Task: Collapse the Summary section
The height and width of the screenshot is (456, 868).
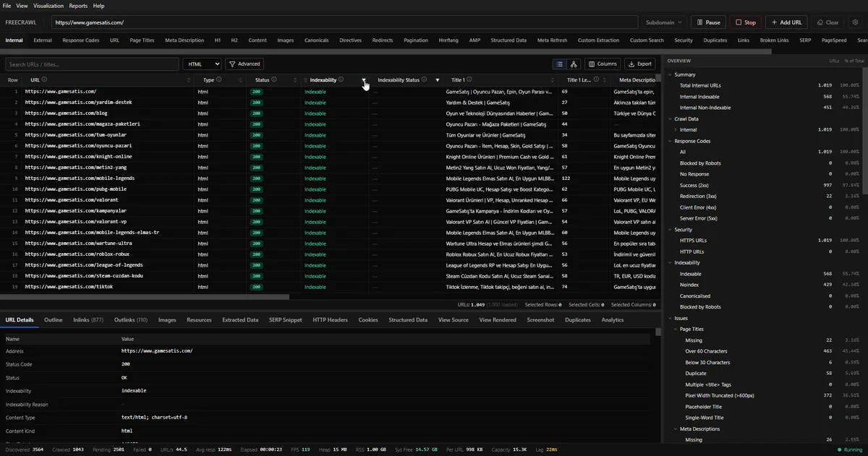Action: [x=670, y=74]
